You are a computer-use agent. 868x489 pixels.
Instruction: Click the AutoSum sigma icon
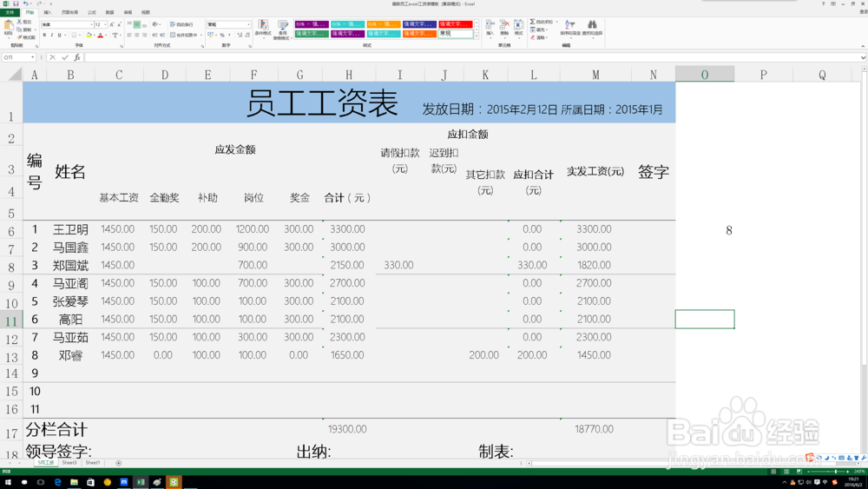(533, 22)
